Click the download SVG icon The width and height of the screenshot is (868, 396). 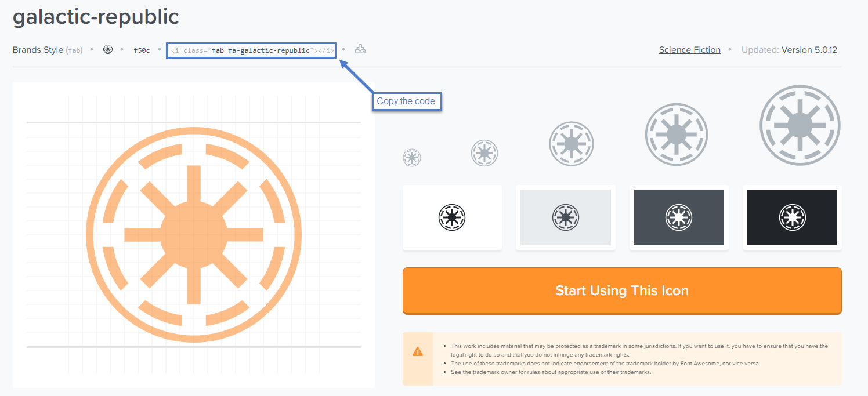tap(360, 49)
